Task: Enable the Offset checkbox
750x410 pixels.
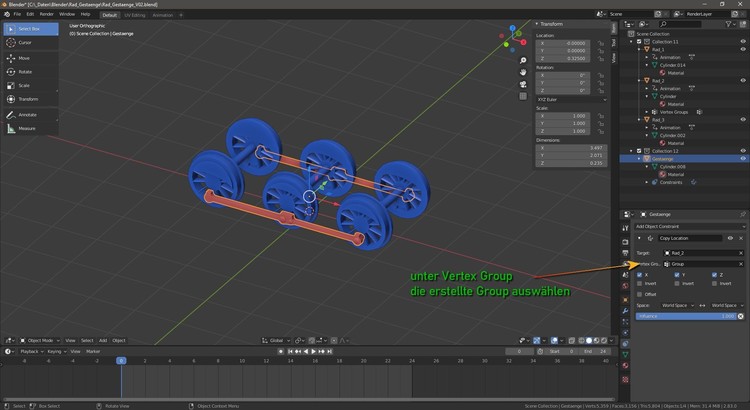Action: pos(640,294)
